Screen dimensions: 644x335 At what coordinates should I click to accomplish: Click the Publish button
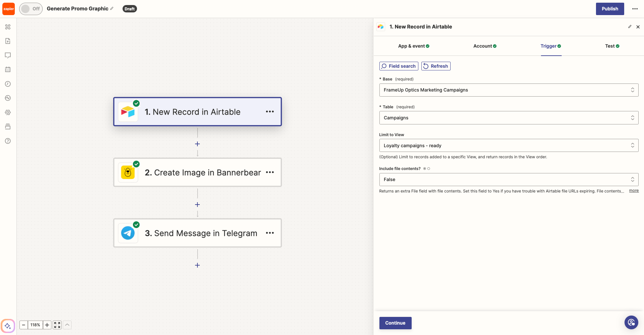(x=610, y=9)
